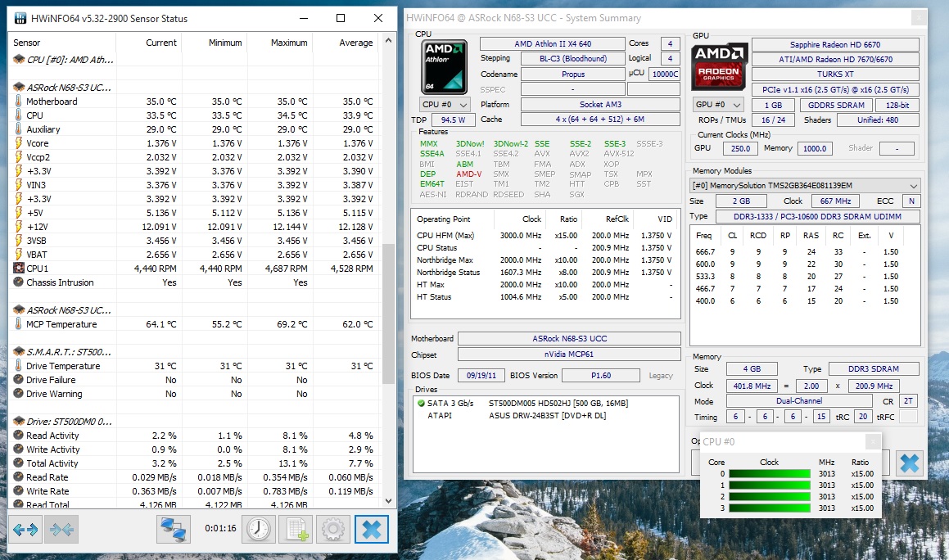
Task: Collapse the first ASRock N68-S3 UC sensor group
Action: point(19,87)
